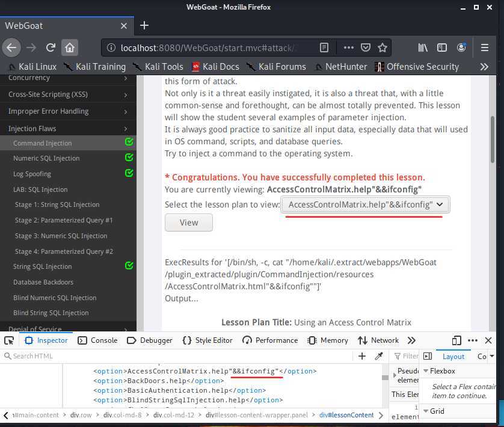Show site information icon in address bar
Viewport: 504px width, 427px height.
coord(111,48)
